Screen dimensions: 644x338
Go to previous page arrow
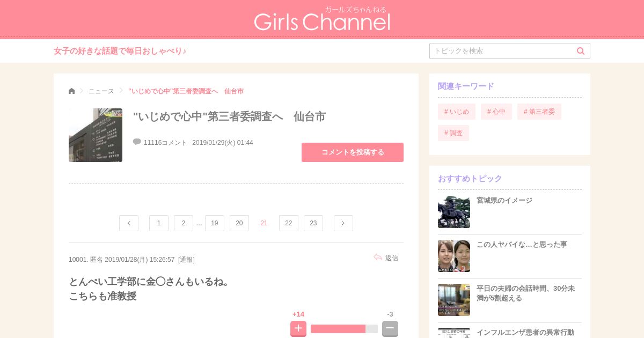[129, 223]
